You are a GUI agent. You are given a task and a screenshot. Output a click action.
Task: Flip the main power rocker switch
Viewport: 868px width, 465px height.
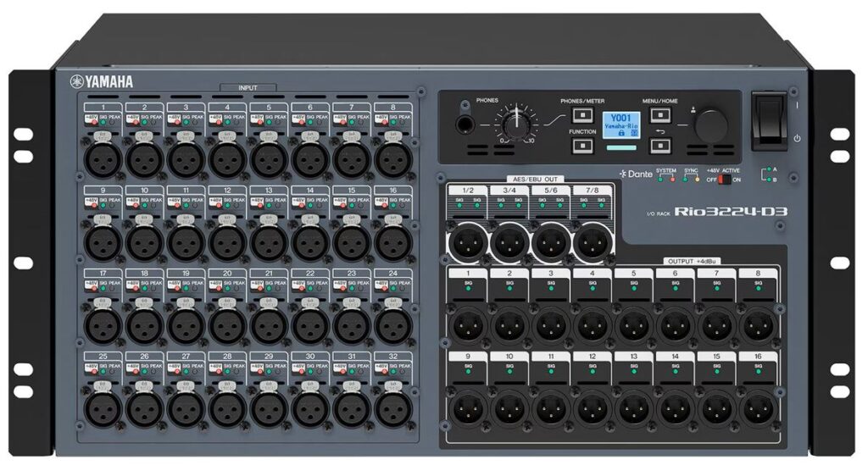point(768,122)
